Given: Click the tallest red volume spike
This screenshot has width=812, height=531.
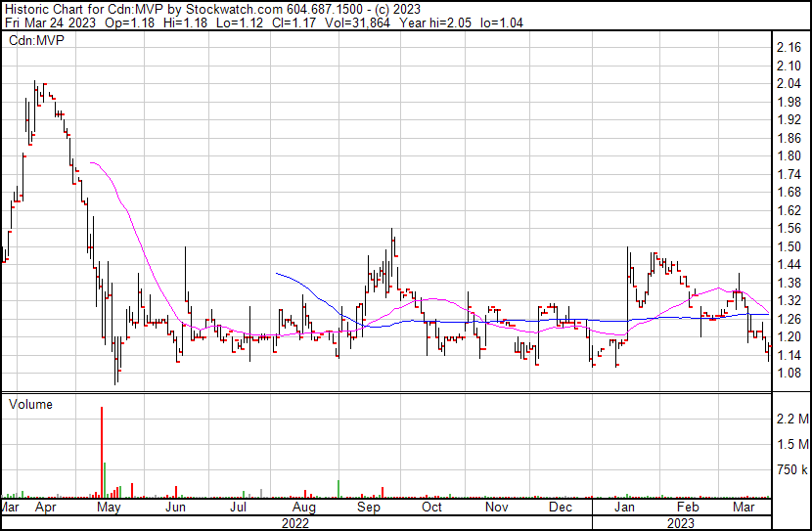Looking at the screenshot, I should (x=102, y=452).
